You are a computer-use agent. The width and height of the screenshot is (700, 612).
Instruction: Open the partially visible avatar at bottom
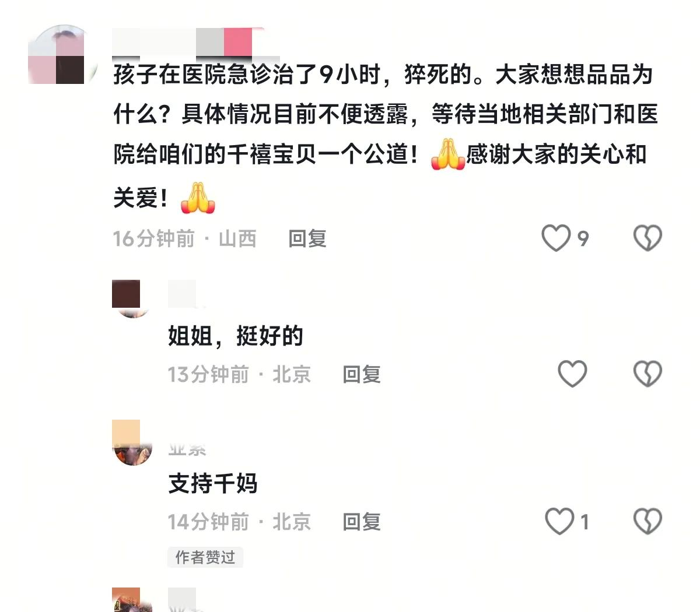point(132,600)
